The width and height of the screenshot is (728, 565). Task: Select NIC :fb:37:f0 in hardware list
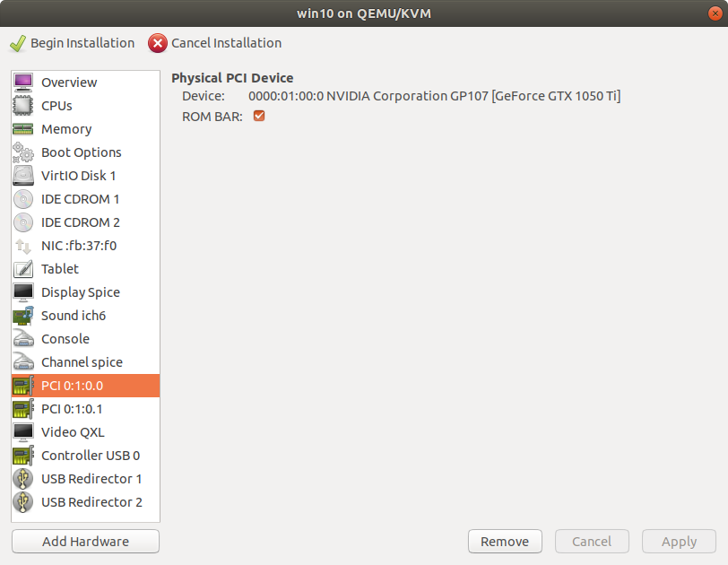click(x=79, y=246)
